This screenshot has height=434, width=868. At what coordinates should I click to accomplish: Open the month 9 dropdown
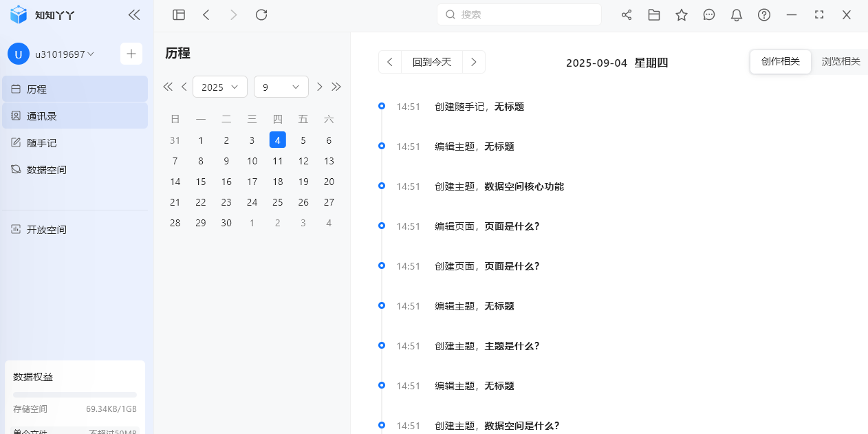(x=281, y=87)
